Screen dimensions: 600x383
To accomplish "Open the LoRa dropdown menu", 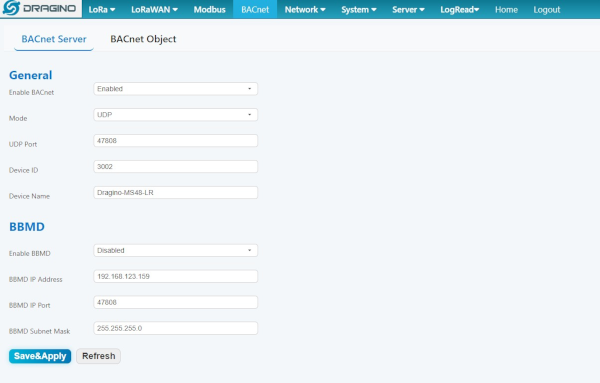I will [102, 10].
